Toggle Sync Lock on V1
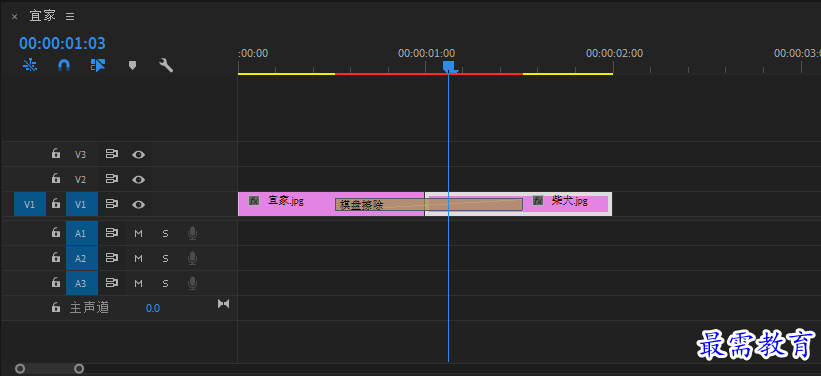 tap(112, 204)
